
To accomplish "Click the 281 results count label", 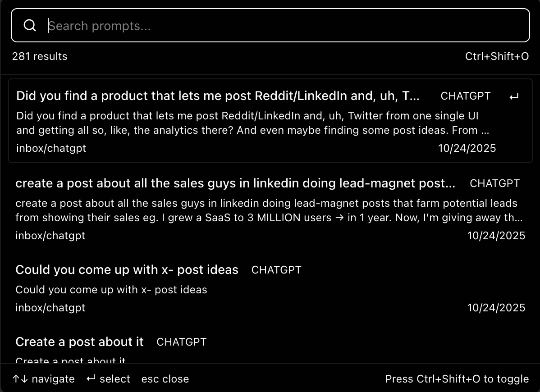I will click(x=40, y=56).
